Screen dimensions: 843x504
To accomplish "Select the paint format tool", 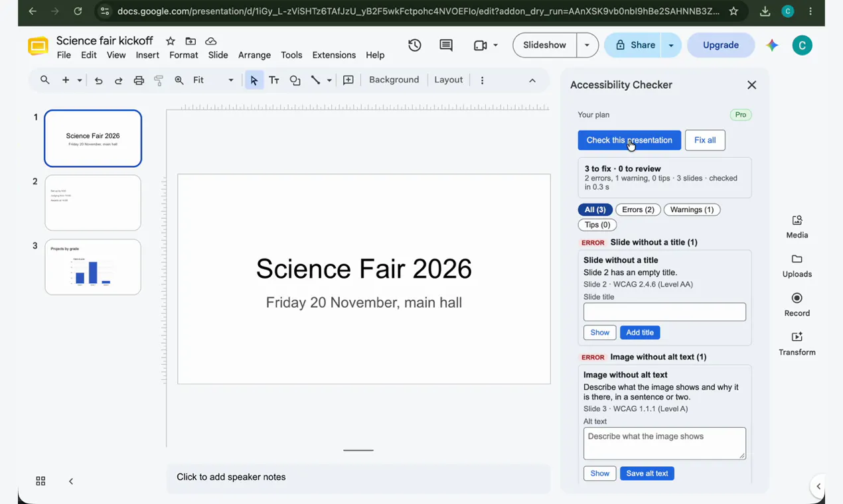I will pyautogui.click(x=159, y=80).
